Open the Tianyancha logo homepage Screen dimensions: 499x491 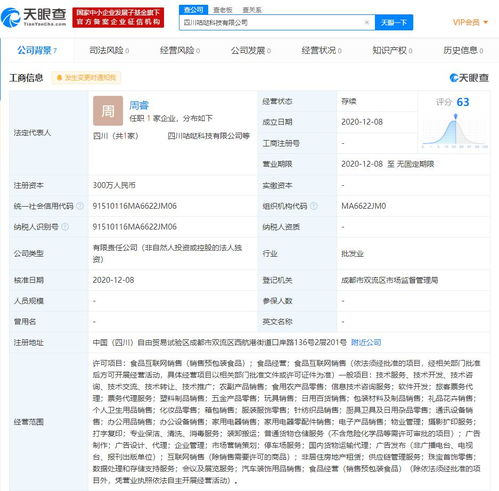click(34, 17)
